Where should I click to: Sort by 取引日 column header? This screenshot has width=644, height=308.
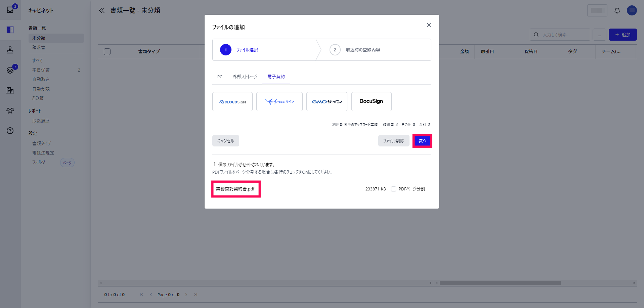[487, 52]
